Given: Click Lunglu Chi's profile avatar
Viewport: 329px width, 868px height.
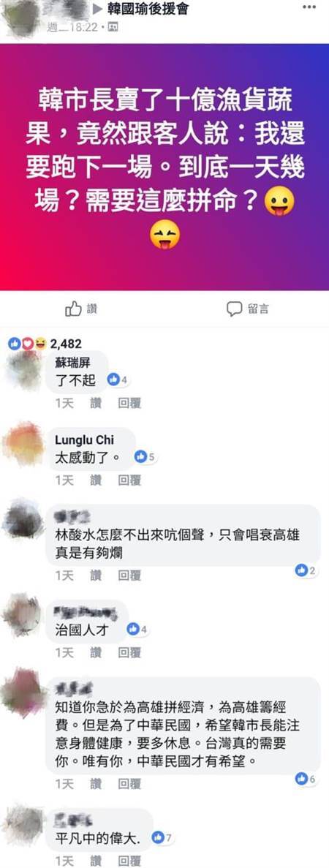Looking at the screenshot, I should (23, 443).
